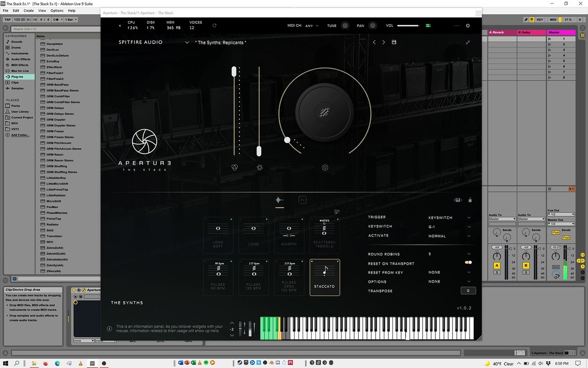Open the Reset From Key dropdown
This screenshot has height=368, width=588.
click(450, 272)
